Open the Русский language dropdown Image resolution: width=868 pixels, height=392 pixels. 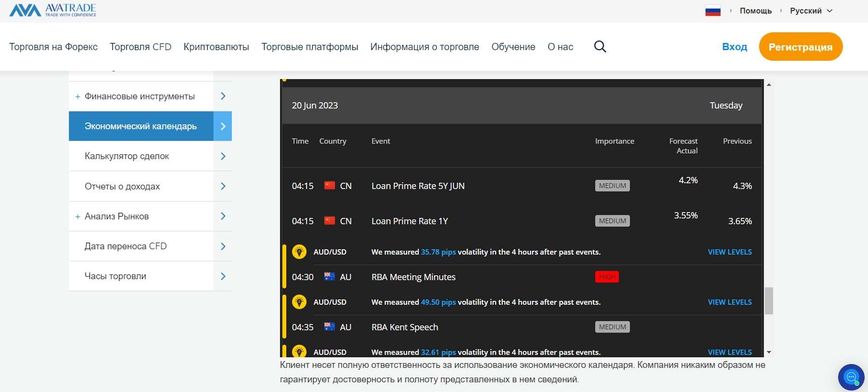[811, 11]
